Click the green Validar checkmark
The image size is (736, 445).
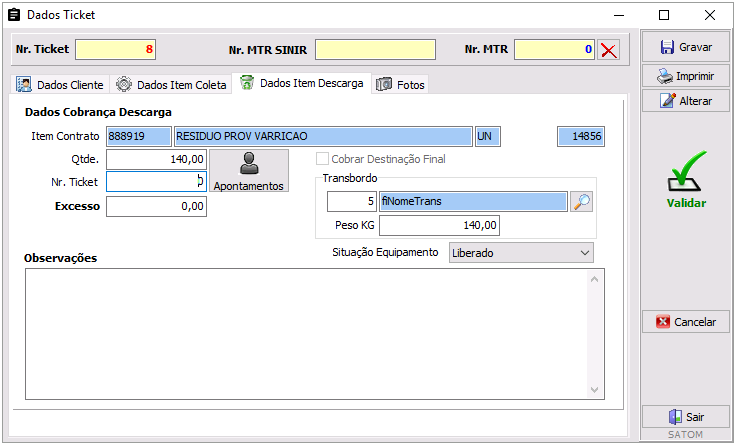tap(686, 180)
